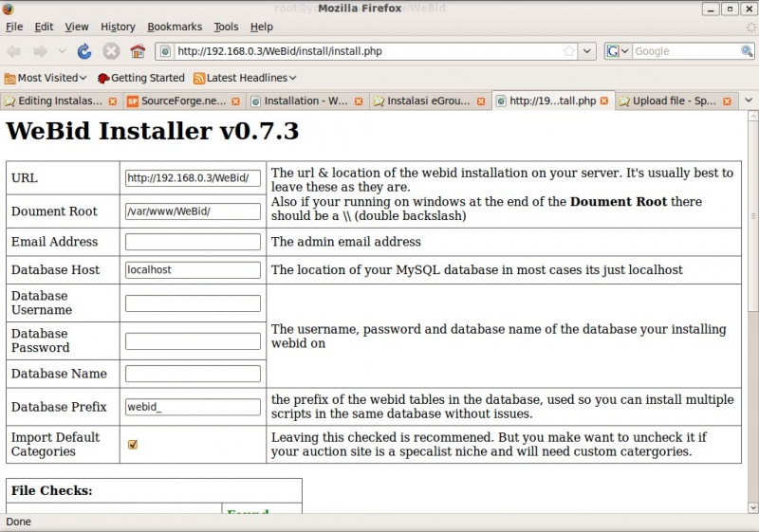Screen dimensions: 759x532
Task: Uncheck Import Default Categories checkbox
Action: (x=133, y=444)
